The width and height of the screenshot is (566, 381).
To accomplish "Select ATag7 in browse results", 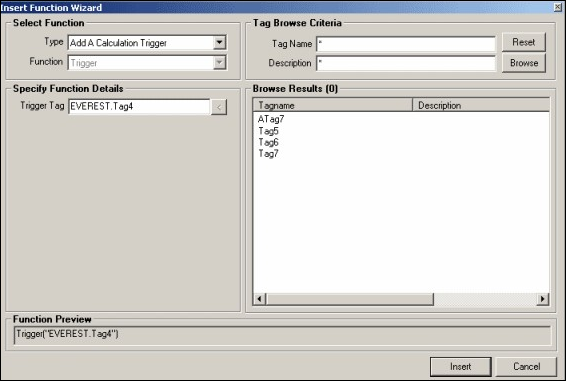I will pos(271,119).
